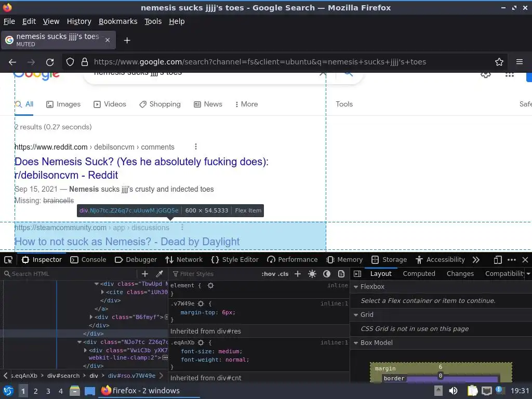The width and height of the screenshot is (532, 399).
Task: Open the network status tray icon
Action: pos(486,391)
